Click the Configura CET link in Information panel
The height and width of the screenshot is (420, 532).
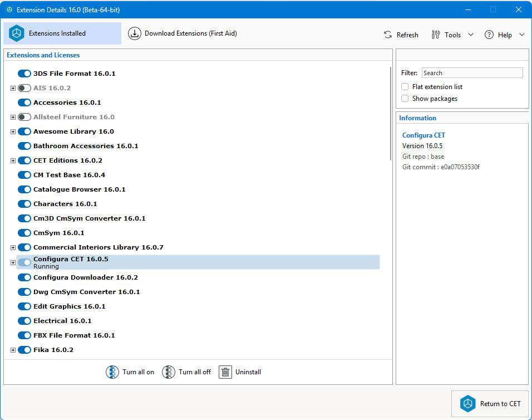point(423,135)
